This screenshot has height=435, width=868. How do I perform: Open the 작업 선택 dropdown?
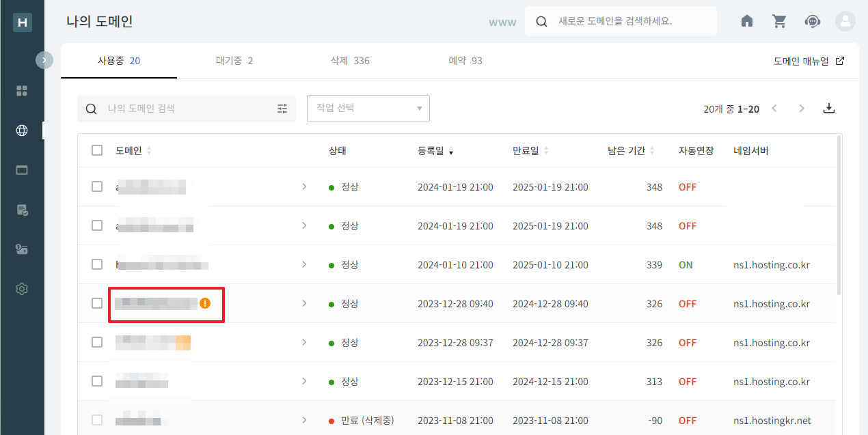click(x=368, y=109)
